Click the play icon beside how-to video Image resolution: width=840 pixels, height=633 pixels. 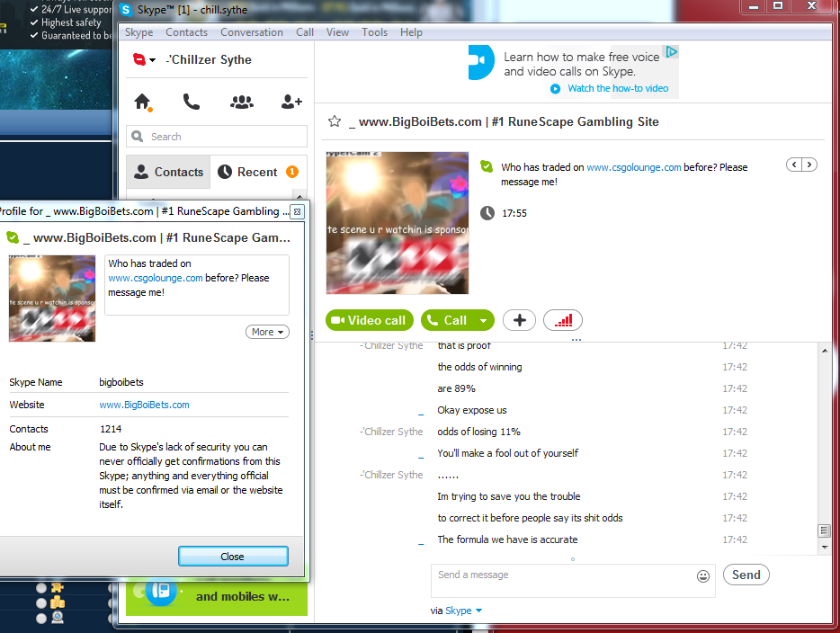tap(556, 89)
